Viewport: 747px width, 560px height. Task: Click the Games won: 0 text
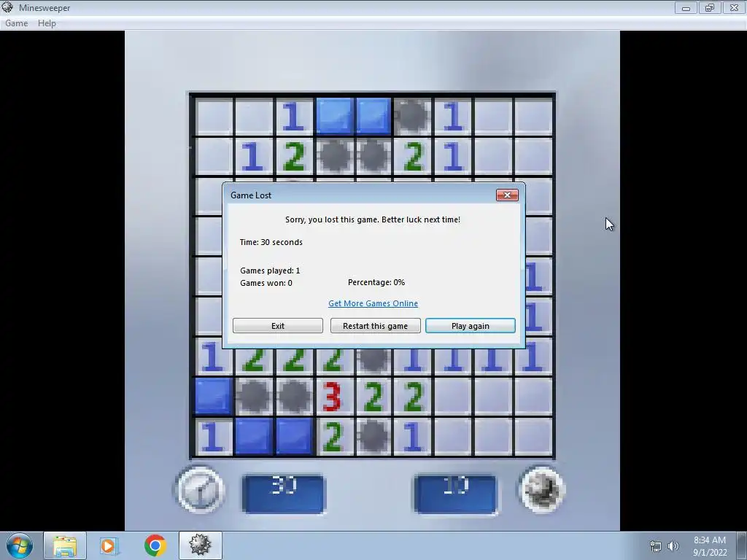click(266, 283)
